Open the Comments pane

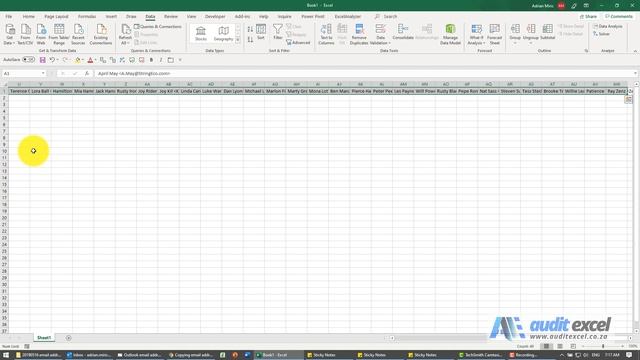click(619, 17)
